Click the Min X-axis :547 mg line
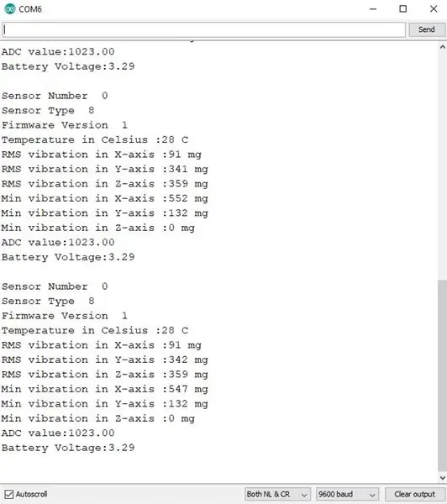The image size is (447, 504). coord(104,389)
